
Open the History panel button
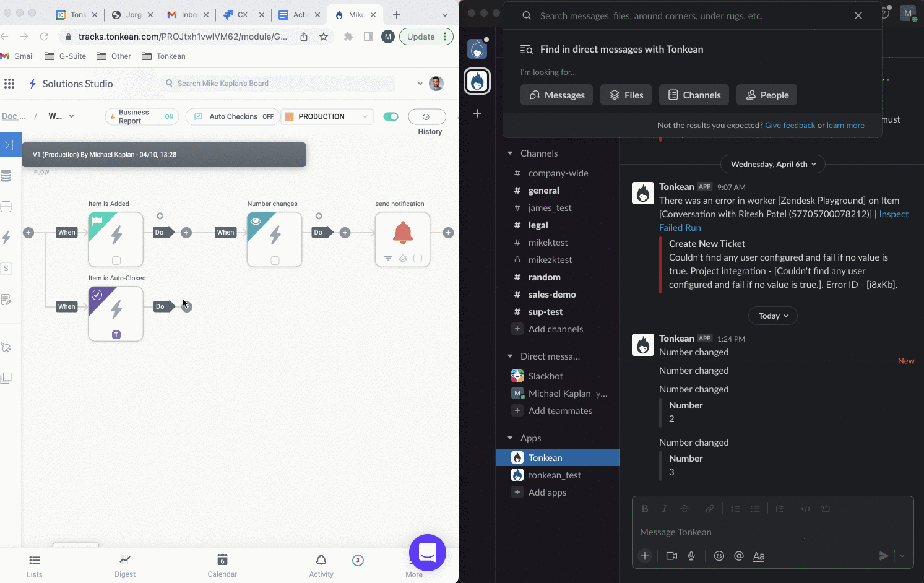click(426, 117)
